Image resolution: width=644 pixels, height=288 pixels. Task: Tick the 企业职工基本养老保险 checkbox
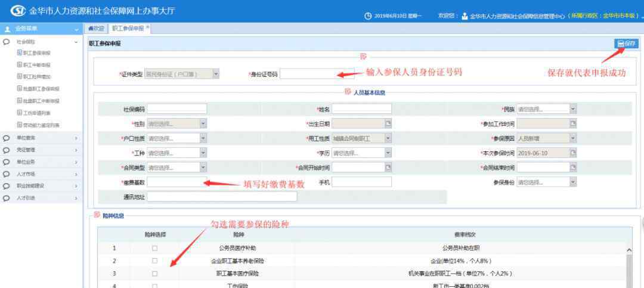[154, 261]
